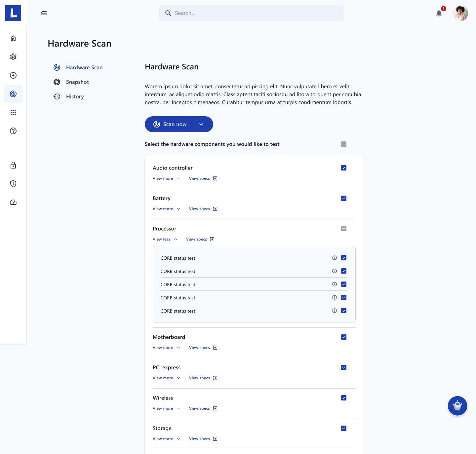The width and height of the screenshot is (476, 454).
Task: Click info icon of second CORB status test
Action: (x=335, y=271)
